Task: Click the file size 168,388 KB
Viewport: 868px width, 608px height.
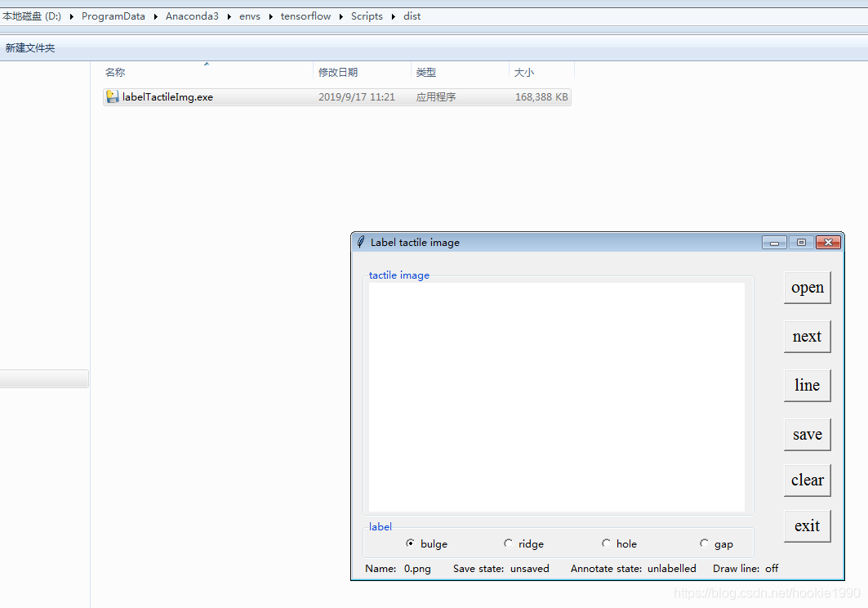Action: tap(541, 97)
